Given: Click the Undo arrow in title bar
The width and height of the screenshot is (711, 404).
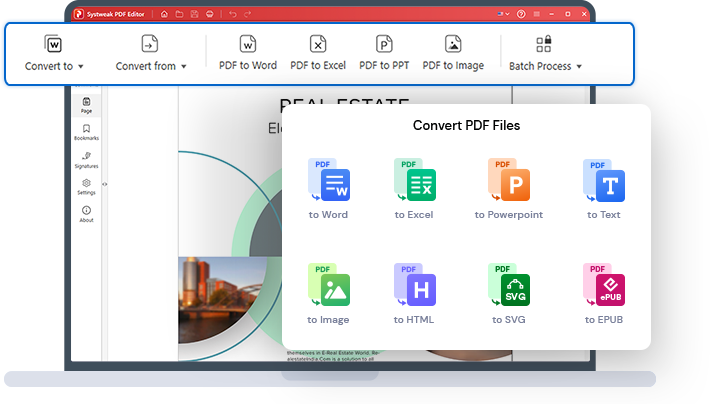Looking at the screenshot, I should (x=233, y=14).
